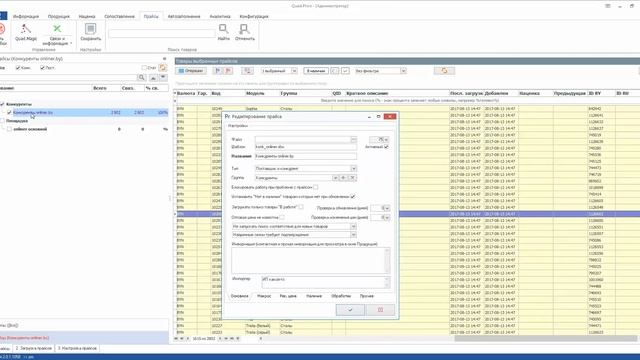Open the 'Автозаполнение' ribbon tab
Image resolution: width=640 pixels, height=360 pixels.
click(184, 16)
